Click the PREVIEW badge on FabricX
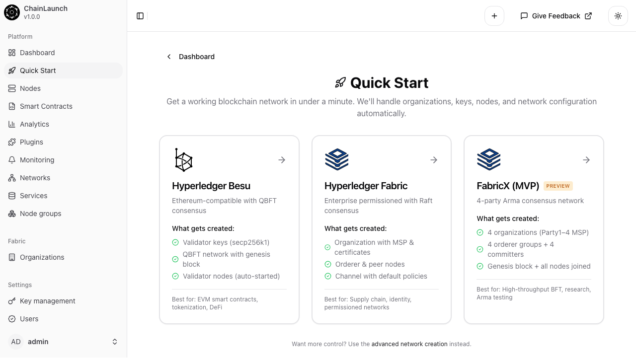The height and width of the screenshot is (364, 636). 558,186
